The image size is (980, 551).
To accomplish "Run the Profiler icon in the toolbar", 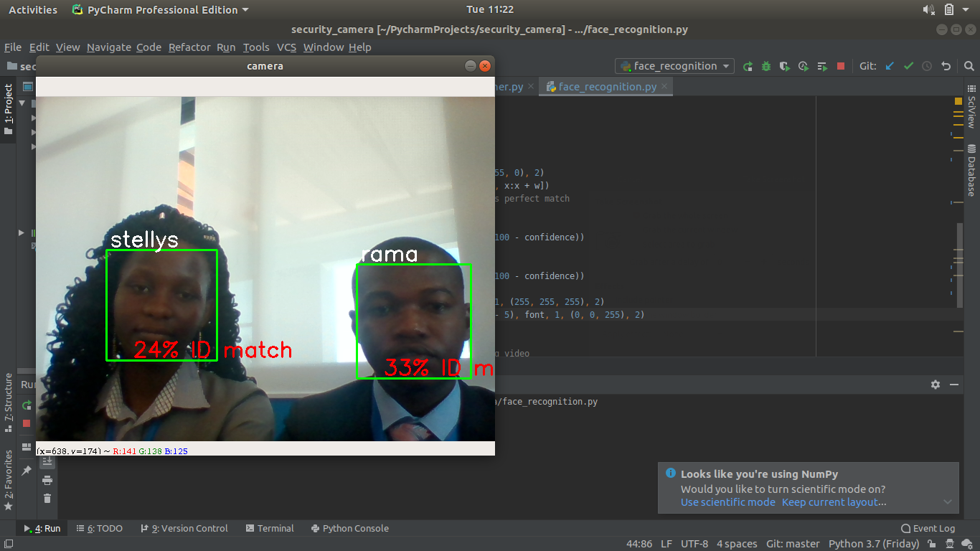I will click(804, 66).
